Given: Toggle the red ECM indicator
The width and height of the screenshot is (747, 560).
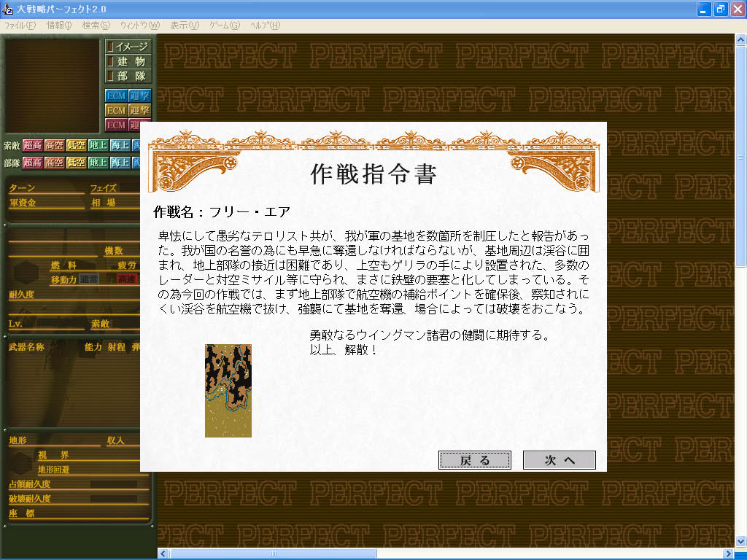Looking at the screenshot, I should click(x=116, y=125).
